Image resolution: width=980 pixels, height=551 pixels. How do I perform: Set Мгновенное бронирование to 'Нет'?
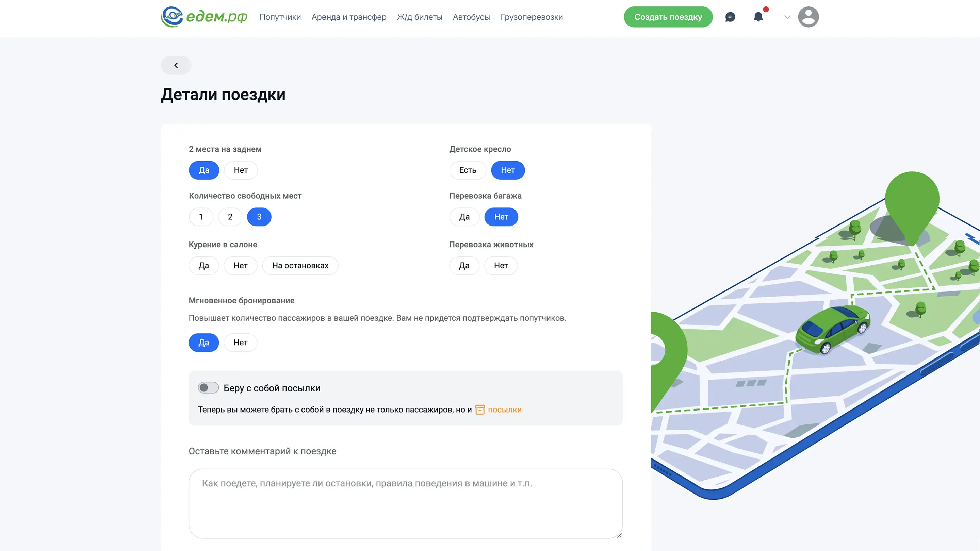[x=241, y=343]
